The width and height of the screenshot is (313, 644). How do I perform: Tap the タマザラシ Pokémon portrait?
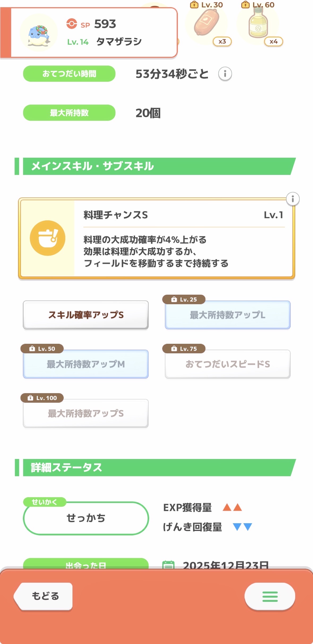39,33
